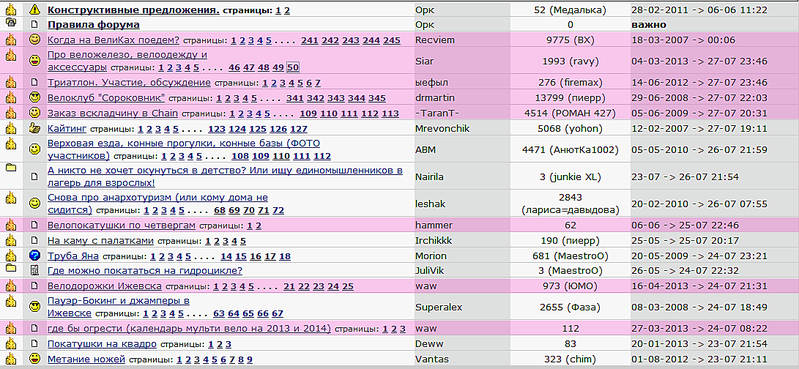Viewport: 799px width, 369px height.
Task: Go to page 3 of где бы огрести
Action: 403,329
